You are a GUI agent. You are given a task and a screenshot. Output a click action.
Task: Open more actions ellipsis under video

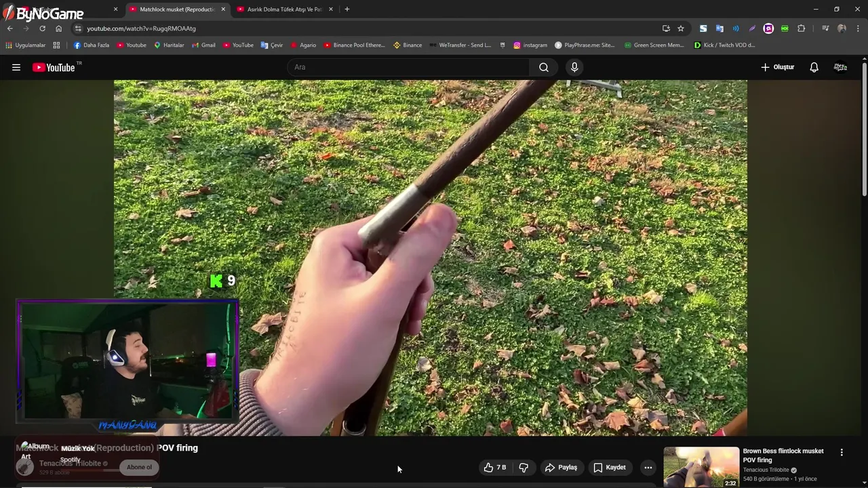click(648, 468)
